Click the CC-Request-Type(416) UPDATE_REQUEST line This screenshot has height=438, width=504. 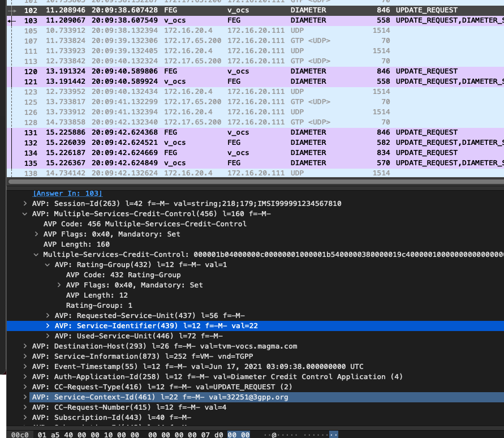pos(170,387)
